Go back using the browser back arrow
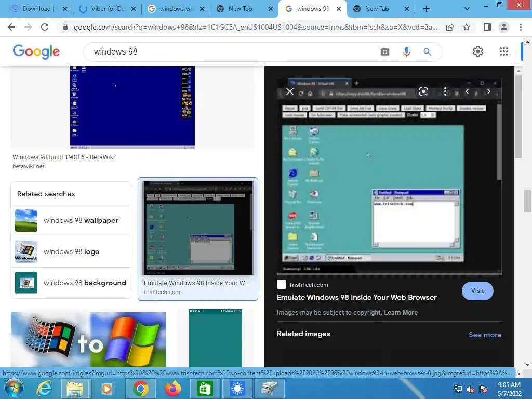The width and height of the screenshot is (532, 399). (x=11, y=27)
